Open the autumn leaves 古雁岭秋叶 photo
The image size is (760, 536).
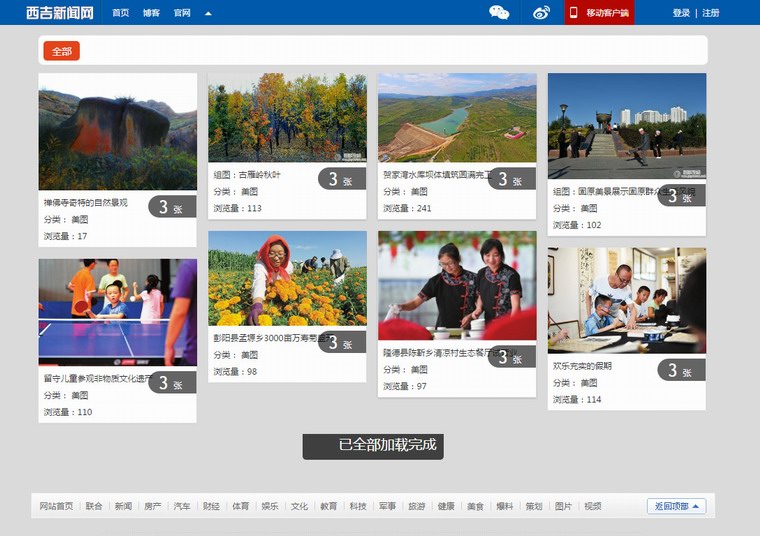287,118
